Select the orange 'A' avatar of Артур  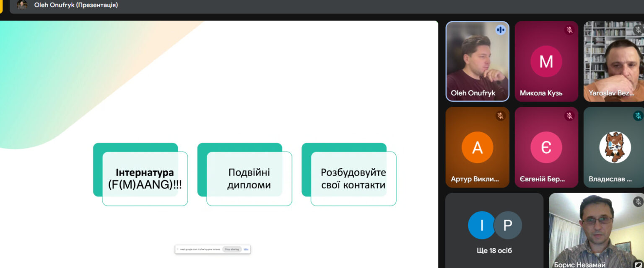477,147
